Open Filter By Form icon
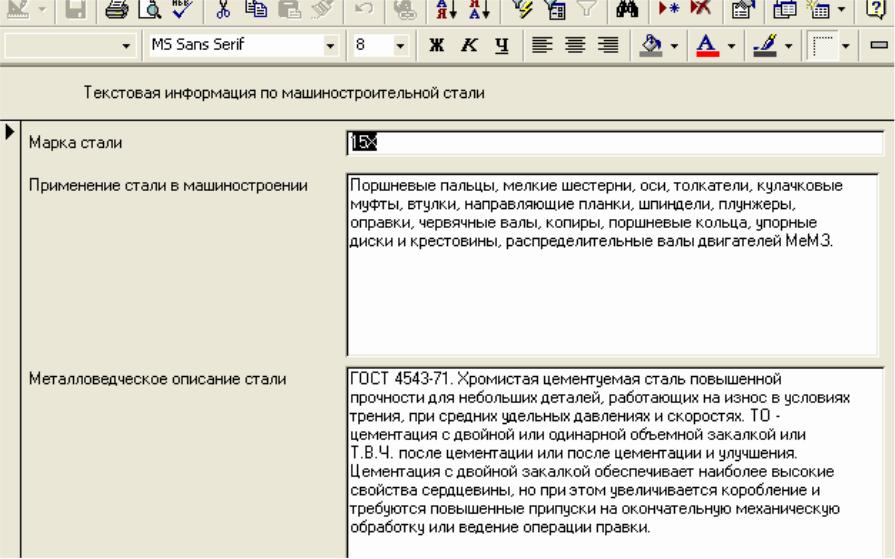Viewport: 895px width, 559px height. 554,9
